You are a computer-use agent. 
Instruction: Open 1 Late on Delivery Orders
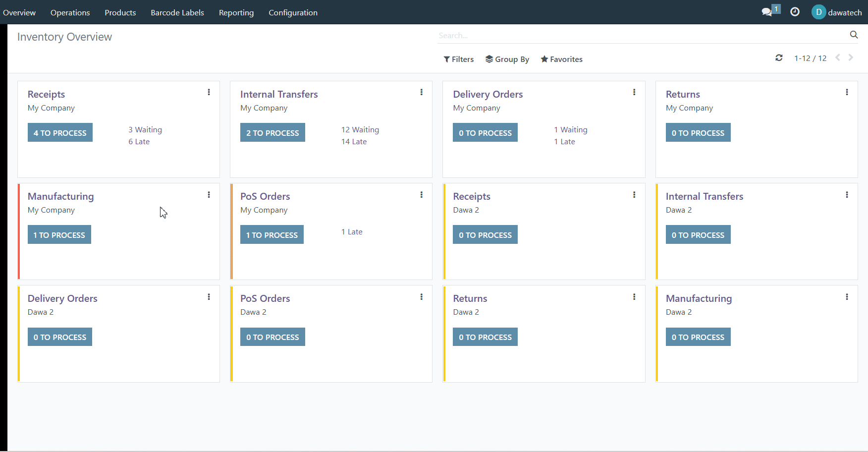click(x=565, y=141)
